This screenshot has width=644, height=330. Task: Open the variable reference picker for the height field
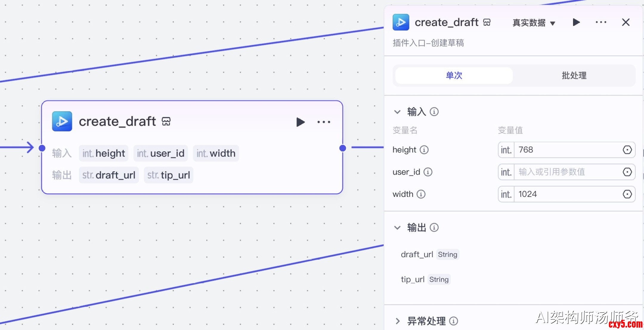[x=627, y=150]
